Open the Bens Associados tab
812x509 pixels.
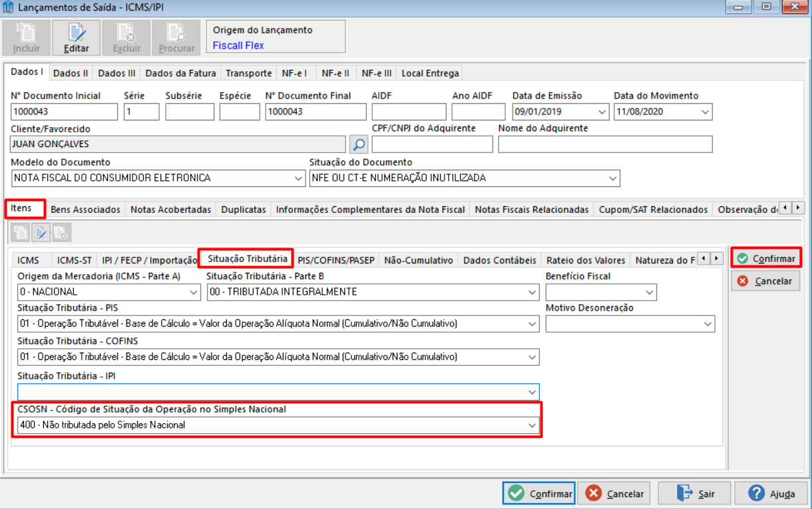pyautogui.click(x=85, y=210)
